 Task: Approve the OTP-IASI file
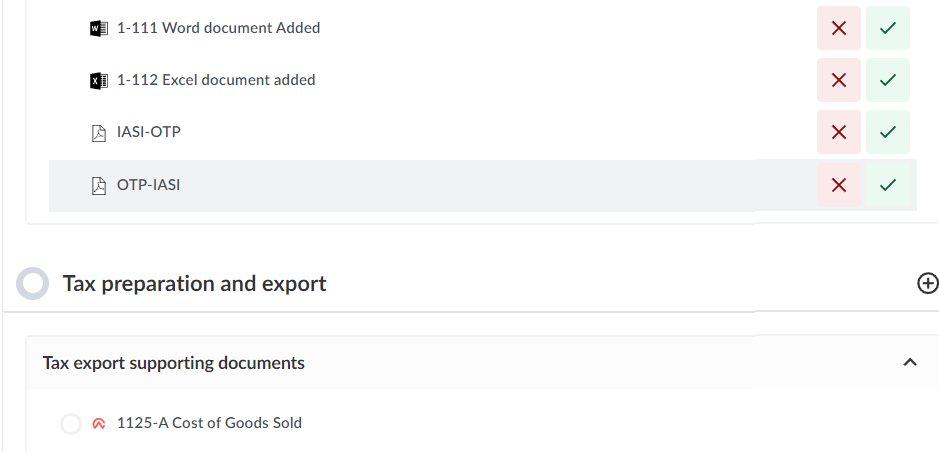coord(887,185)
